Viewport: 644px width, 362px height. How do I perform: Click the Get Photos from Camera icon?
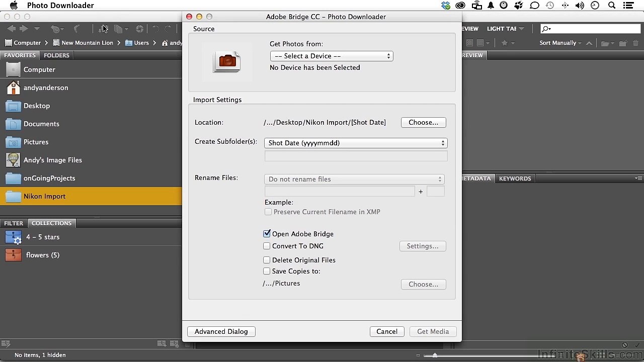pos(103,29)
